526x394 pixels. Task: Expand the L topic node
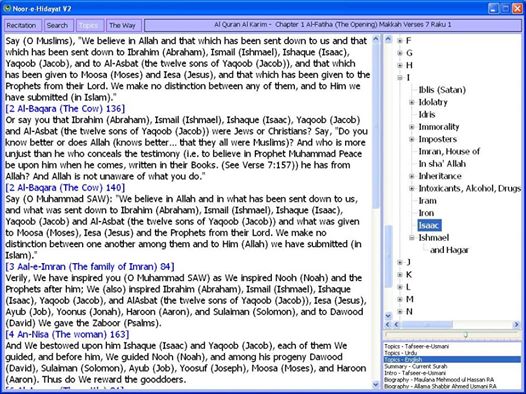[400, 287]
